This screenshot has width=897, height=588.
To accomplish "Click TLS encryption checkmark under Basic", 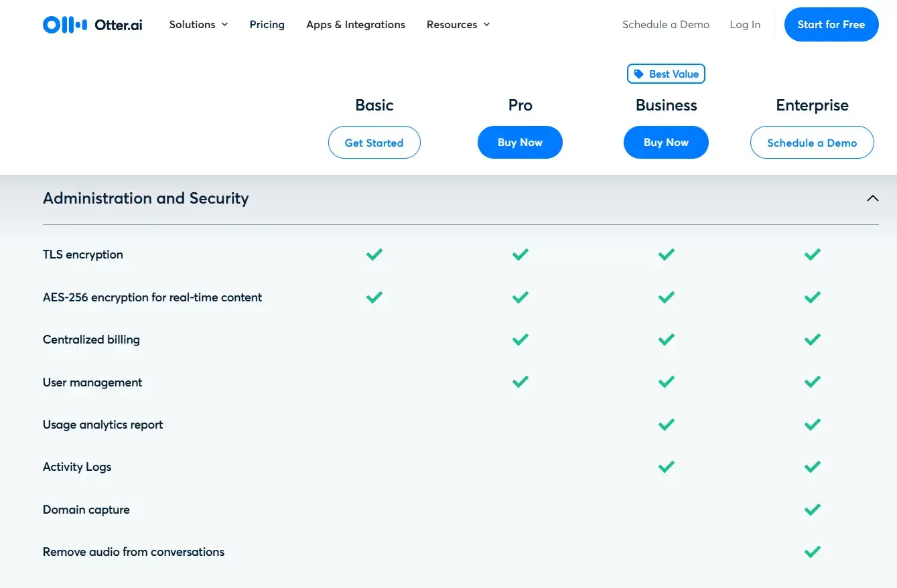I will click(x=374, y=254).
